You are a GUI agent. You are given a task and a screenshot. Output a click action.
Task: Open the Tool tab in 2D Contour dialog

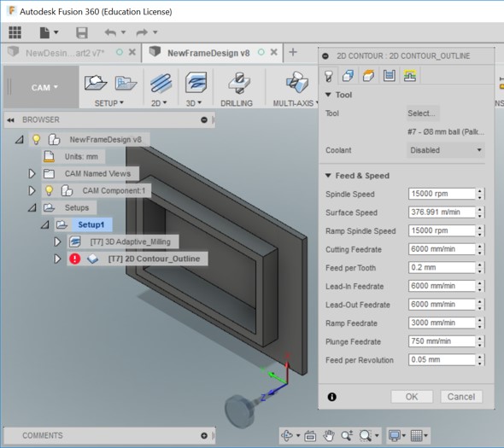click(328, 76)
